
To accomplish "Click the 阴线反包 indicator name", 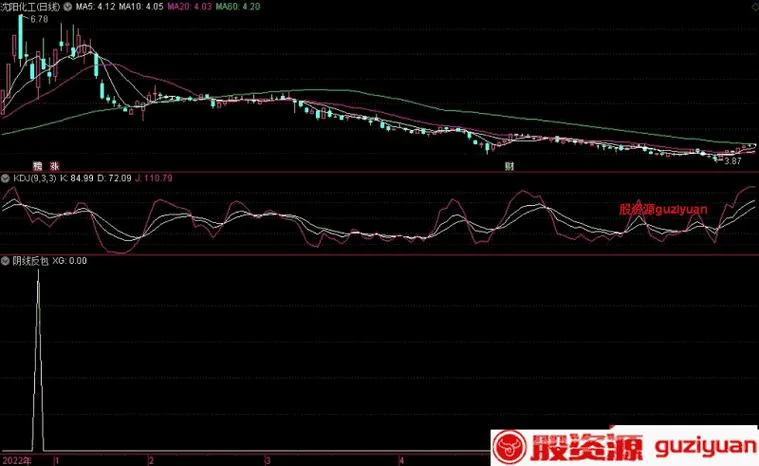I will [30, 261].
